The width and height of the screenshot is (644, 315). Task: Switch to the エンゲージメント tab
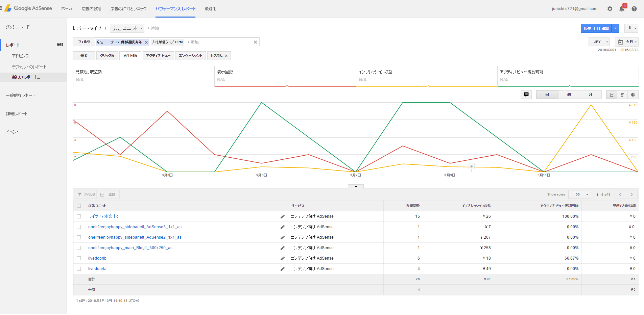pyautogui.click(x=190, y=56)
